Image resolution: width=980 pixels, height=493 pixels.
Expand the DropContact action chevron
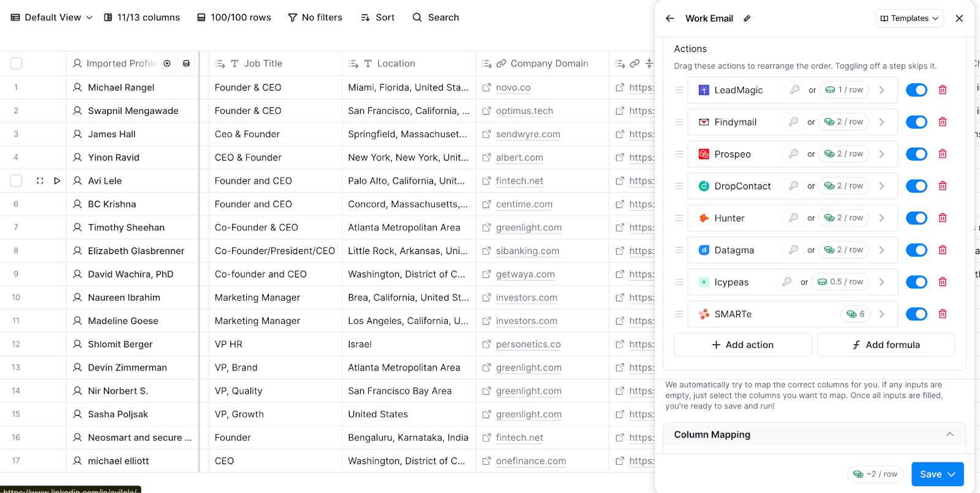click(881, 186)
